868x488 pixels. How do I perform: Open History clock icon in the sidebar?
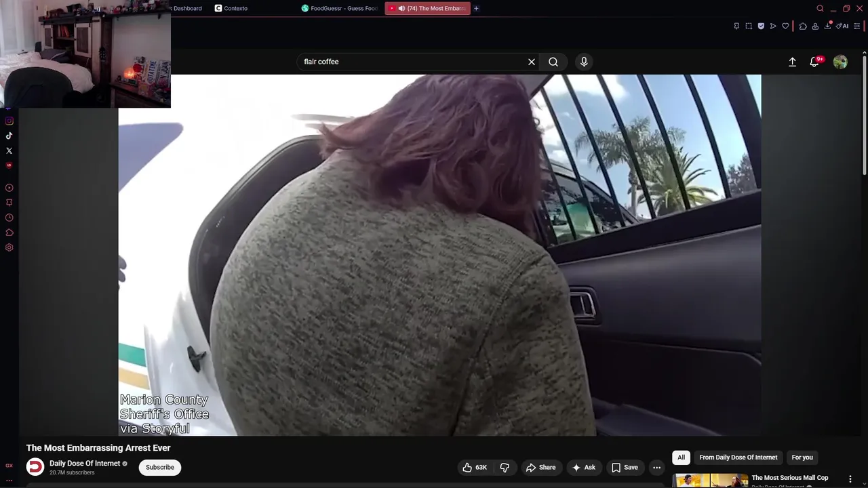[9, 218]
